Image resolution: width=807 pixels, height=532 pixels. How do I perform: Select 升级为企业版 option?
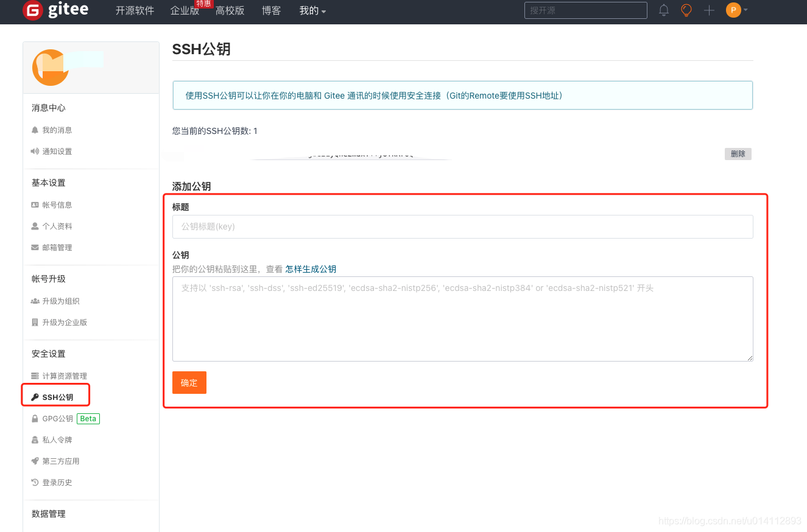(65, 323)
